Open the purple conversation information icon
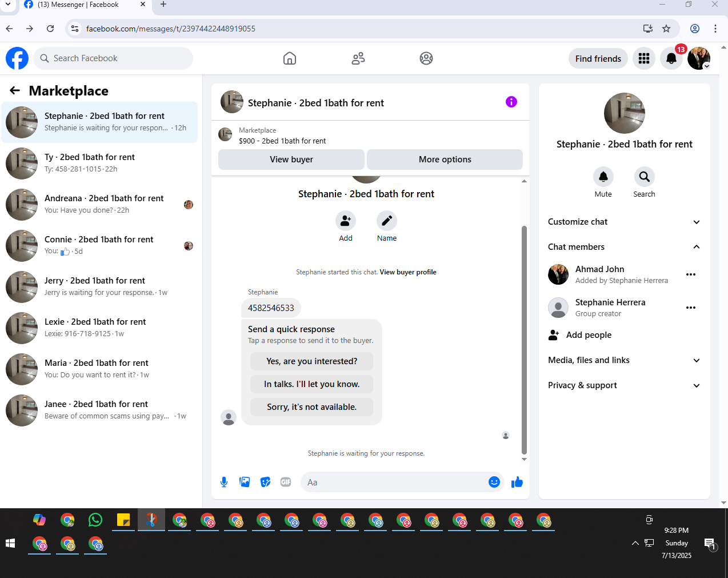Viewport: 728px width, 578px height. tap(511, 102)
